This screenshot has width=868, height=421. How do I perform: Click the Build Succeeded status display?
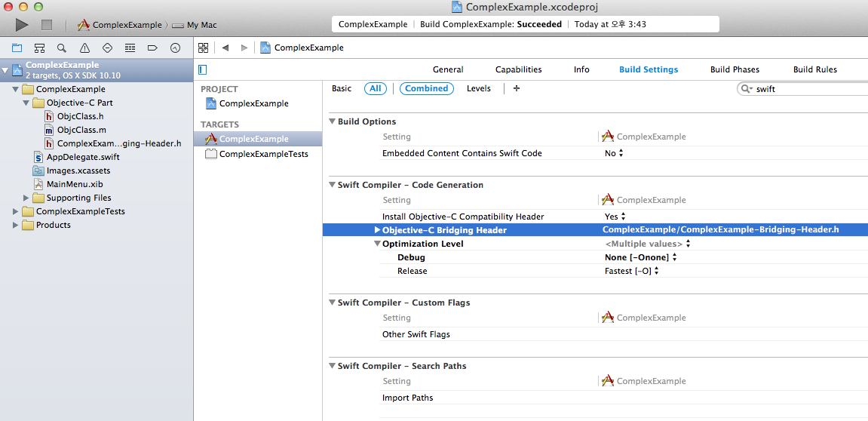coord(526,24)
